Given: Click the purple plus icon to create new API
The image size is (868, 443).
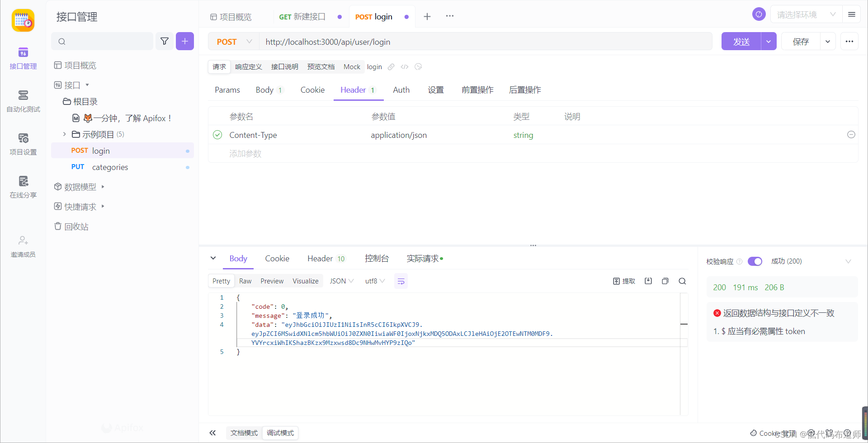Looking at the screenshot, I should click(x=184, y=41).
